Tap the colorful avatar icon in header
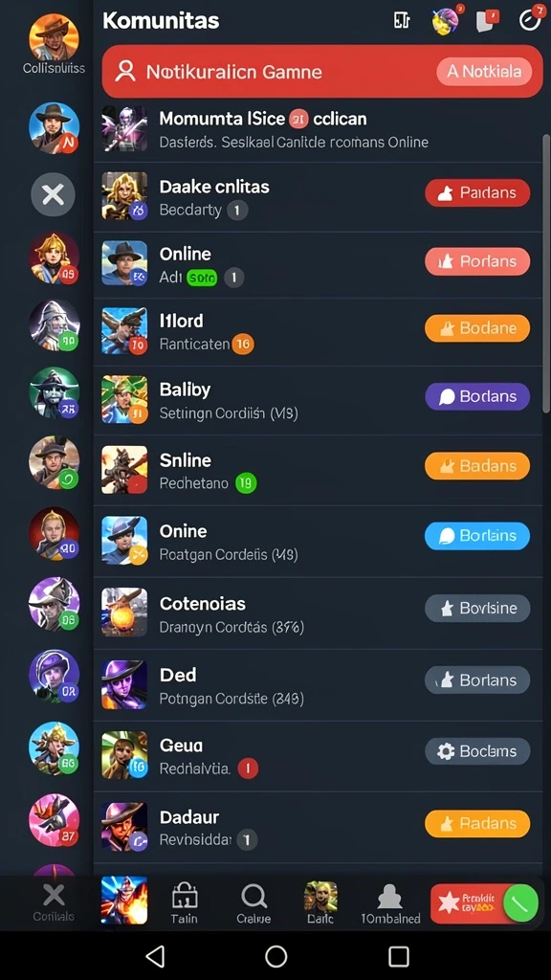The image size is (551, 980). coord(446,21)
